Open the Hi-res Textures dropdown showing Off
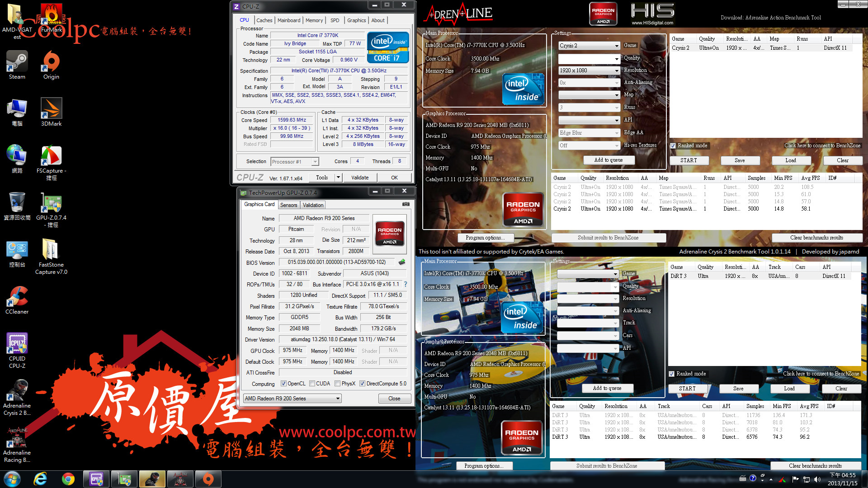The image size is (868, 488). coord(589,145)
